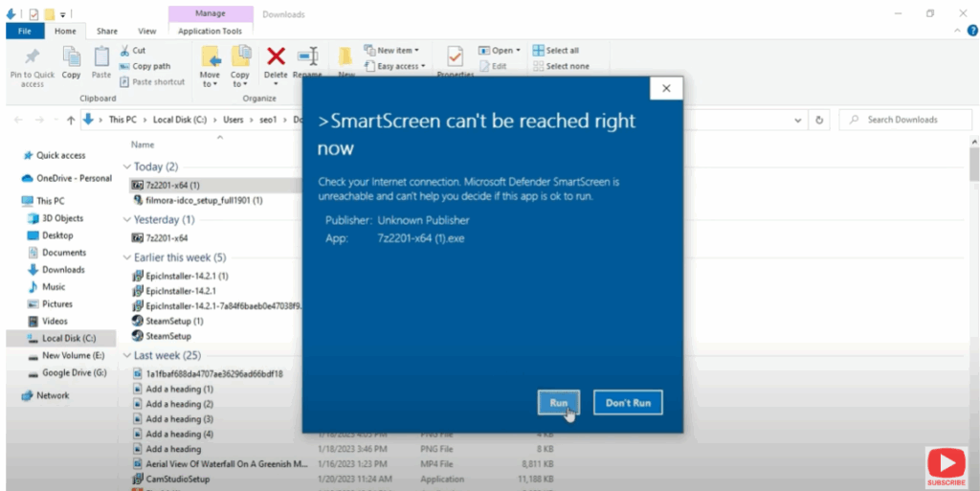Click the Name column header
The width and height of the screenshot is (980, 491).
click(143, 145)
